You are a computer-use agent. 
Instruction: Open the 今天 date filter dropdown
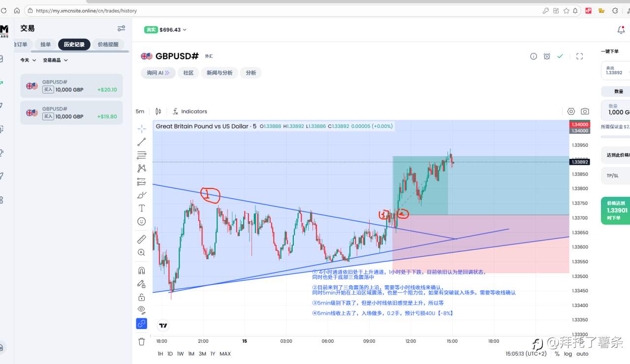point(28,60)
